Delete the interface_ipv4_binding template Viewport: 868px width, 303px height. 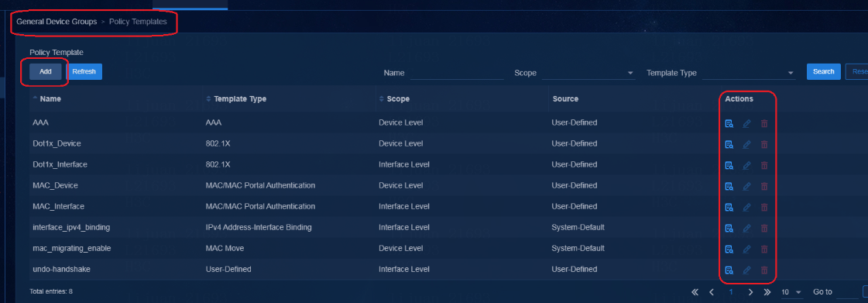click(x=764, y=229)
